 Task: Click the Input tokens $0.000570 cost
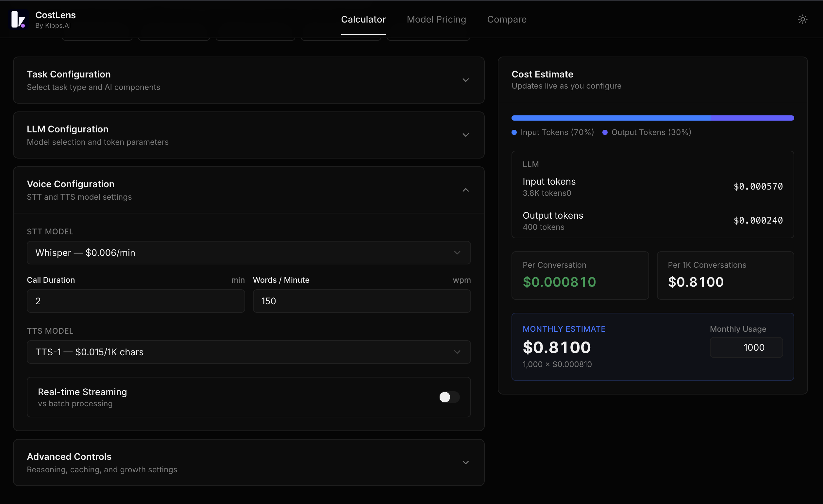tap(758, 187)
